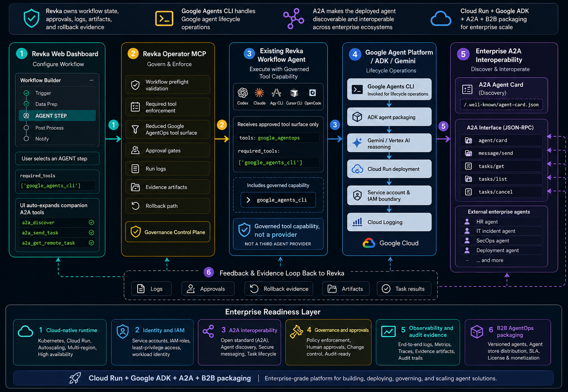
Task: Click the checklist icon next to Required tool enforcement
Action: pos(135,107)
